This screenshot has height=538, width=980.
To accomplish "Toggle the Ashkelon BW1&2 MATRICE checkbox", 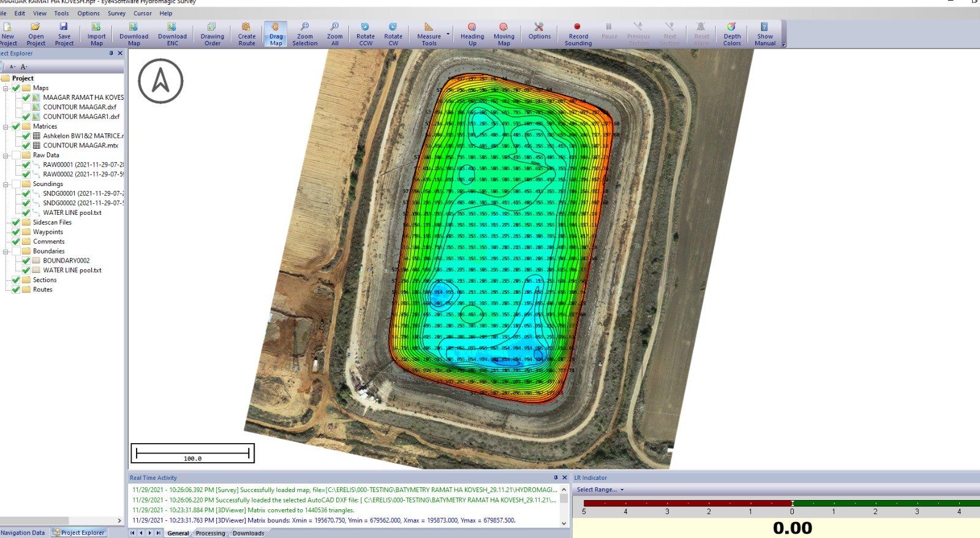I will pyautogui.click(x=26, y=136).
